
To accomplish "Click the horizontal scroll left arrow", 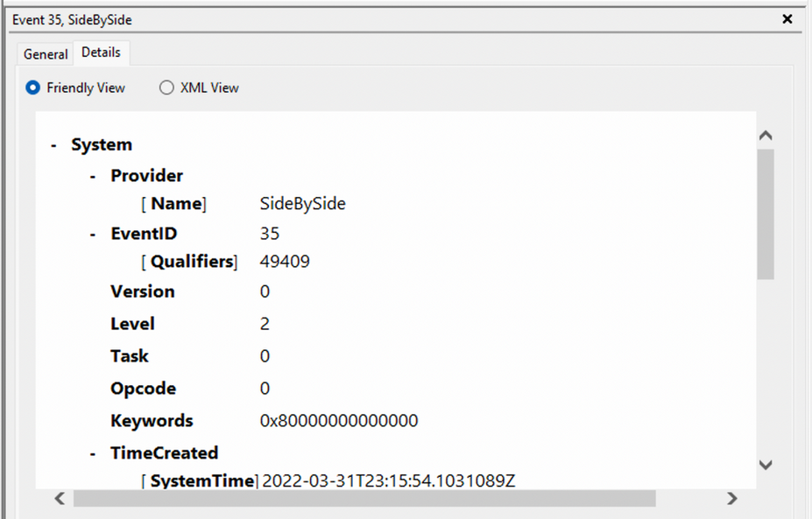I will (59, 498).
